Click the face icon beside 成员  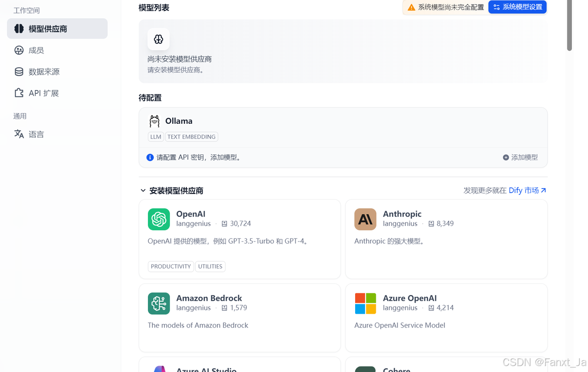point(19,50)
